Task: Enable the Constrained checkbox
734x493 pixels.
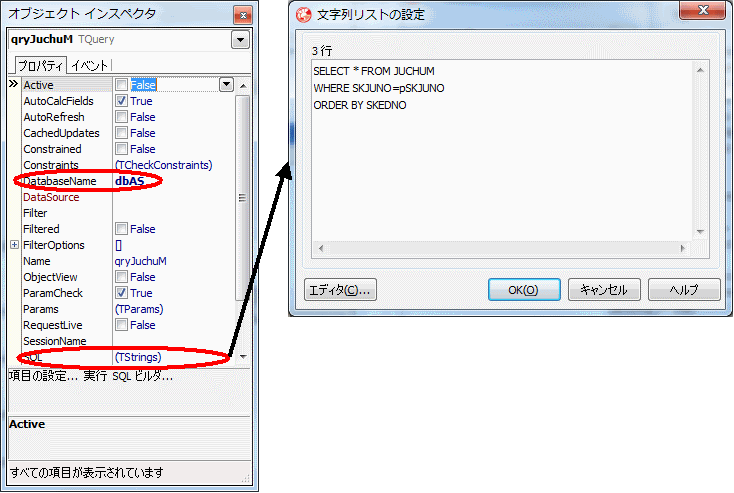Action: [121, 148]
